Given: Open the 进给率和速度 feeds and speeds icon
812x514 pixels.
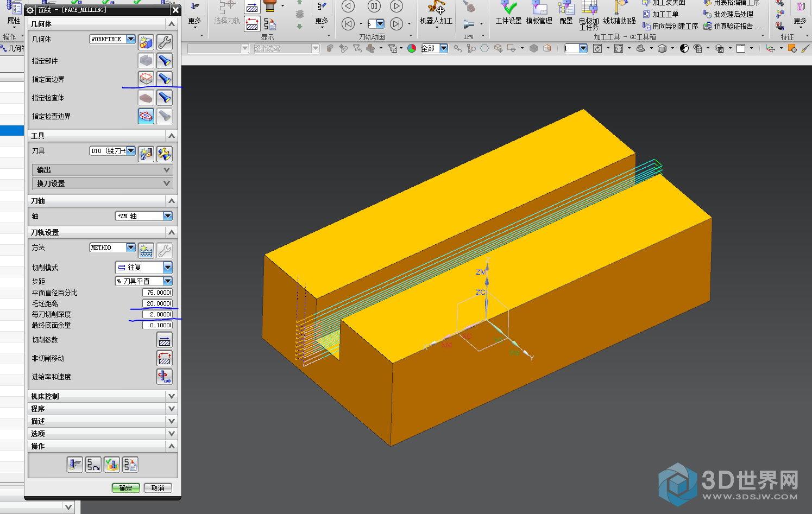Looking at the screenshot, I should (x=164, y=377).
